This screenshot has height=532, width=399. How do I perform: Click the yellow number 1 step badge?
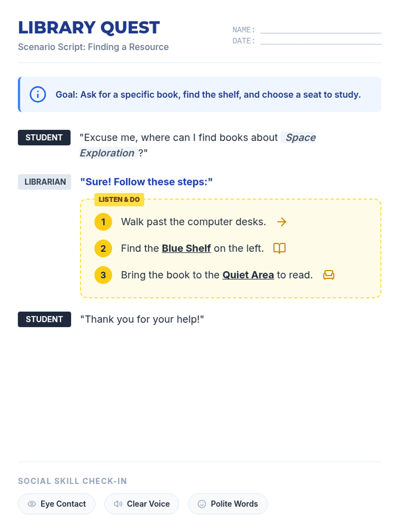[103, 222]
